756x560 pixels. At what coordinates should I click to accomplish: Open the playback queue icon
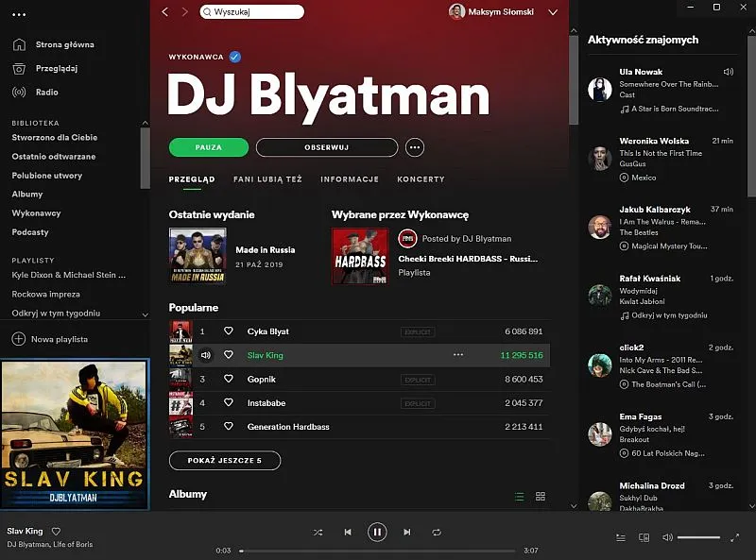619,536
